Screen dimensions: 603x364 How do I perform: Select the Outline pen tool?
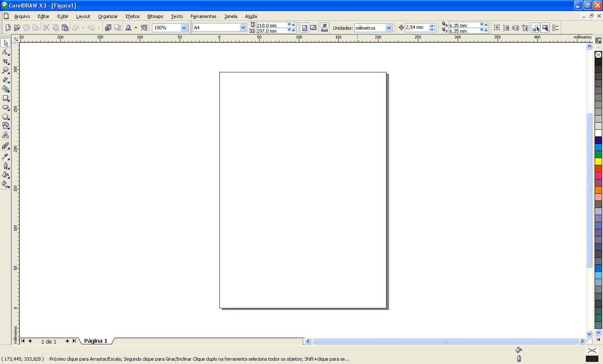coord(5,166)
